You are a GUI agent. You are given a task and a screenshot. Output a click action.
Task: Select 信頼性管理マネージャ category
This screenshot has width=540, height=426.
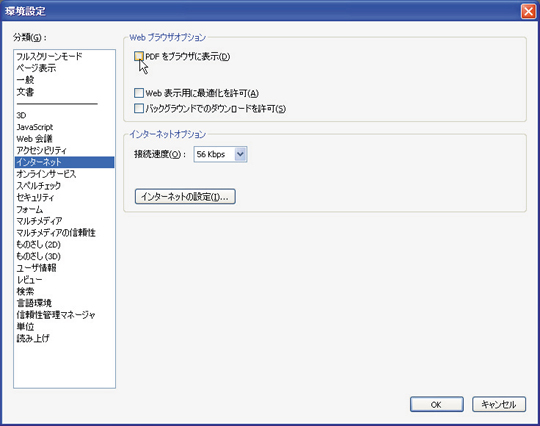coord(56,315)
